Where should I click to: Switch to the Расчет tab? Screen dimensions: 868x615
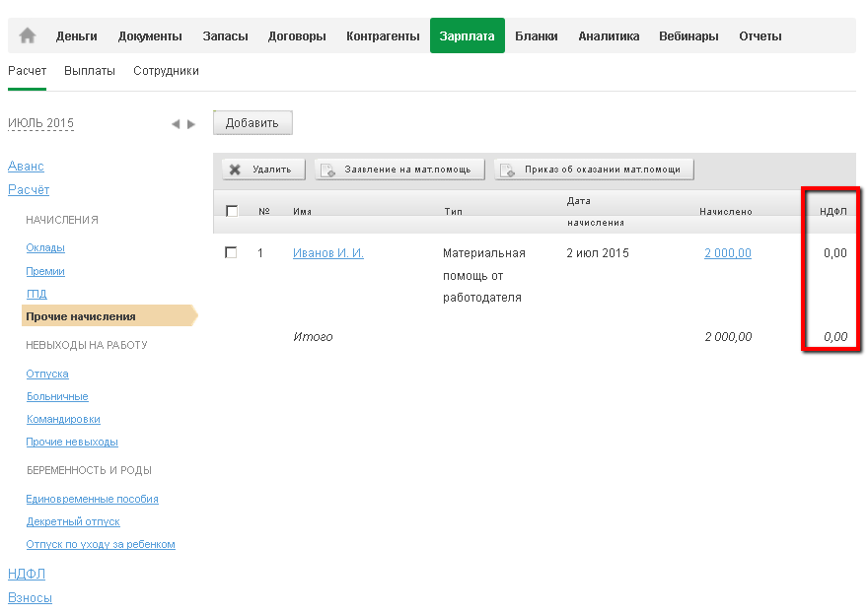(x=28, y=71)
